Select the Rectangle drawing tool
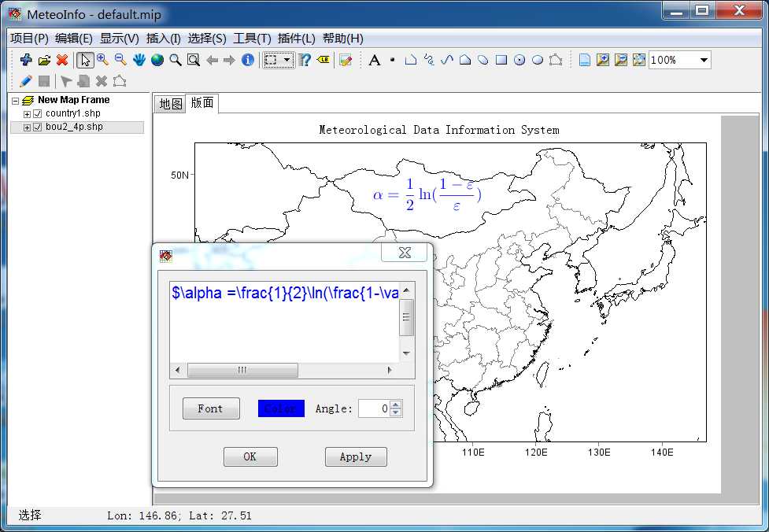Screen dimensions: 769x532 click(x=501, y=60)
